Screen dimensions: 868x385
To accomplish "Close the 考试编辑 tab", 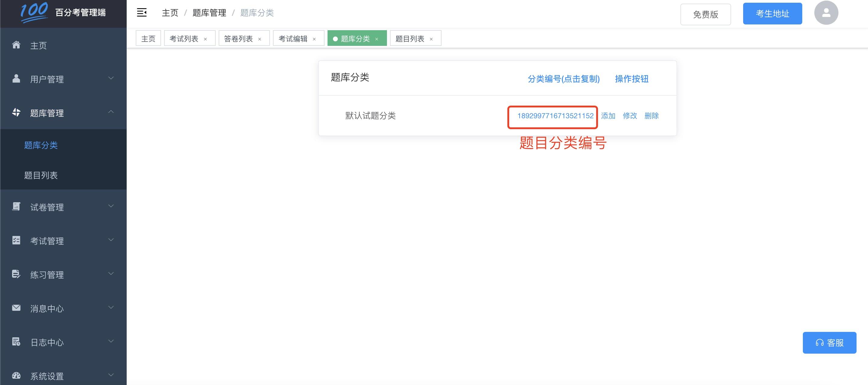I will (x=314, y=39).
